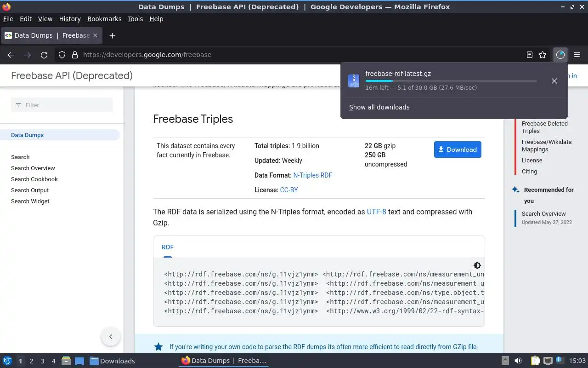Viewport: 588px width, 368px height.
Task: Open the CC-BY license link
Action: [x=289, y=190]
